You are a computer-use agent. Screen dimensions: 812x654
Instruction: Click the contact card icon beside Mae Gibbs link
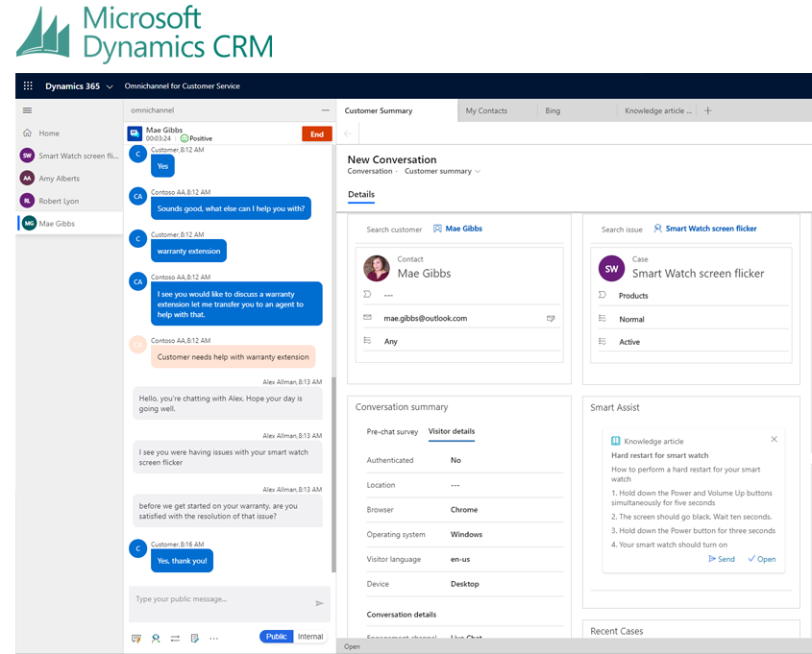[x=437, y=229]
